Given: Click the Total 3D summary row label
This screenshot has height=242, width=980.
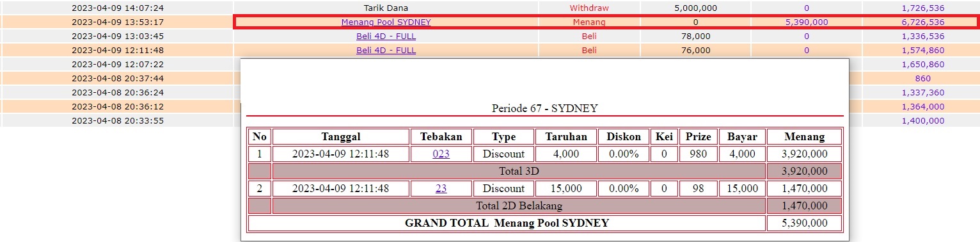Looking at the screenshot, I should click(519, 171).
